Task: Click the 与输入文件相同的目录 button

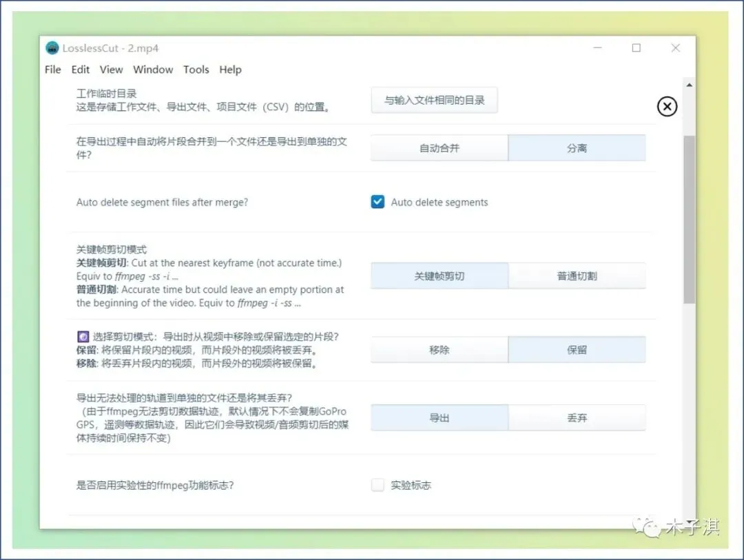Action: 434,100
